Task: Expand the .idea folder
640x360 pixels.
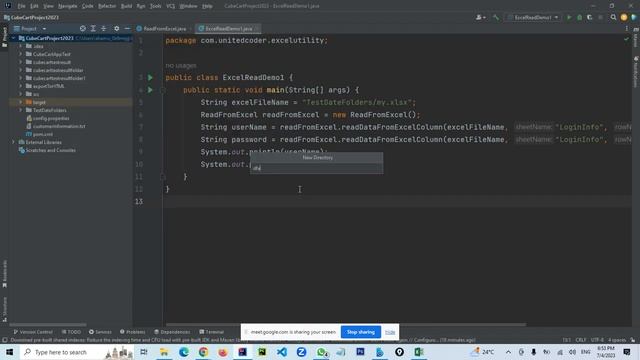Action: (20, 46)
